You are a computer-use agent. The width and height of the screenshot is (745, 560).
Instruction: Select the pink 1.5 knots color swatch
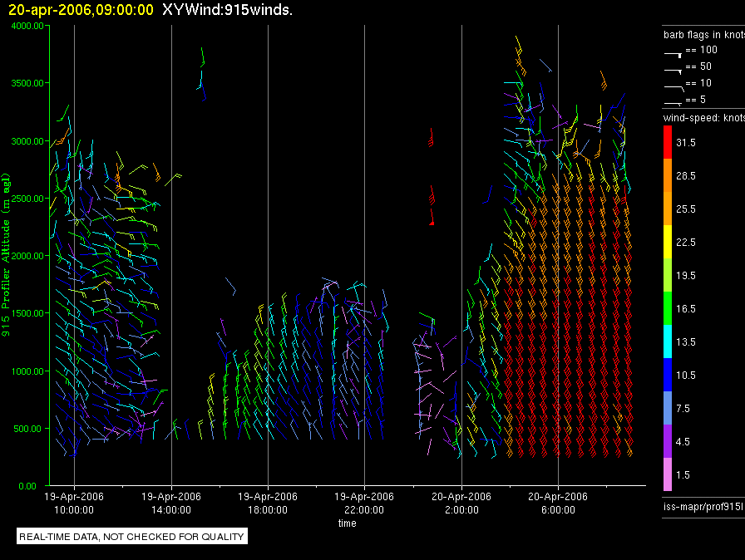tap(667, 474)
